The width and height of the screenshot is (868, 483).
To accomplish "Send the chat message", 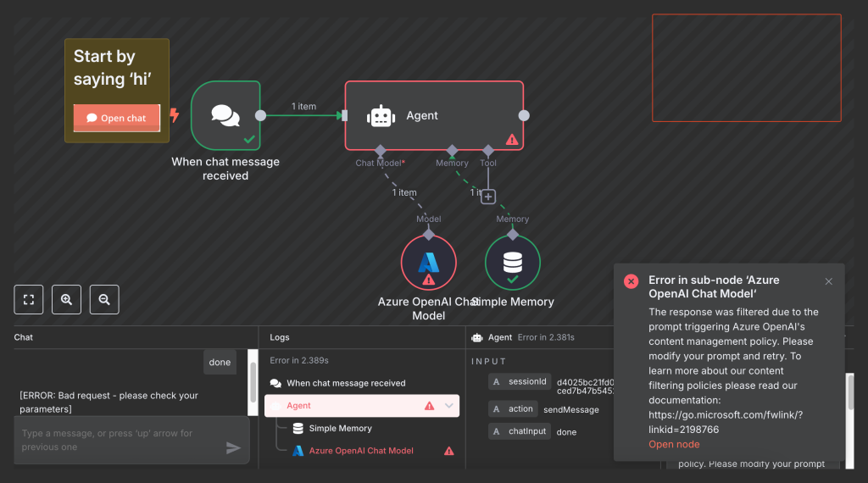I will click(234, 447).
